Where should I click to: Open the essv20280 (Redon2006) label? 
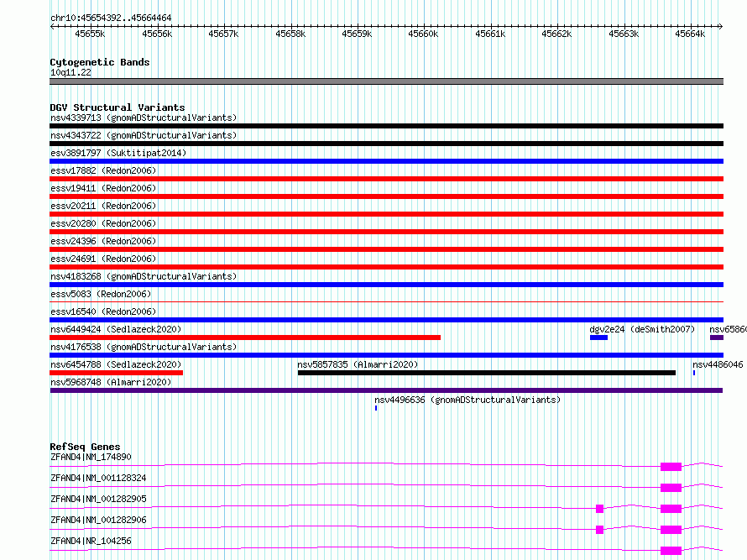click(x=103, y=223)
